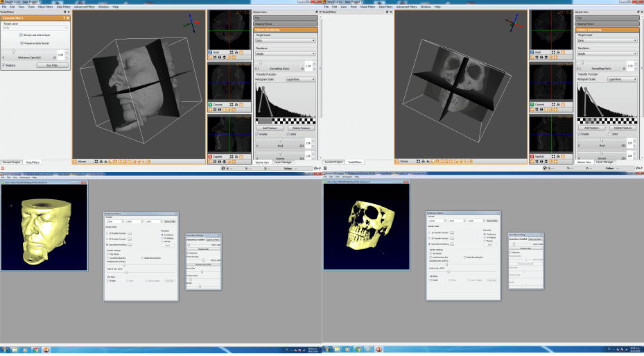Screen dimensions: 644x356
Task: Click Volume viewer lock icon, right Seg3D window
Action: point(423,162)
